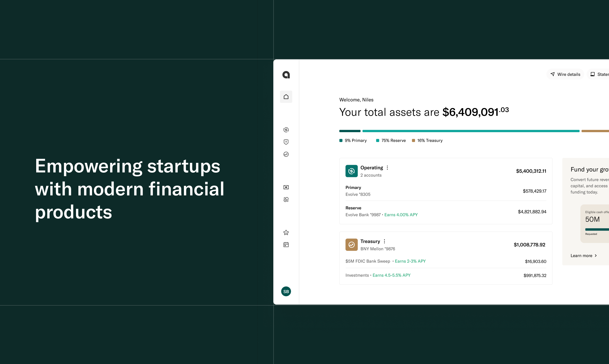Image resolution: width=609 pixels, height=364 pixels.
Task: Select the star perks icon in sidebar
Action: coord(286,232)
